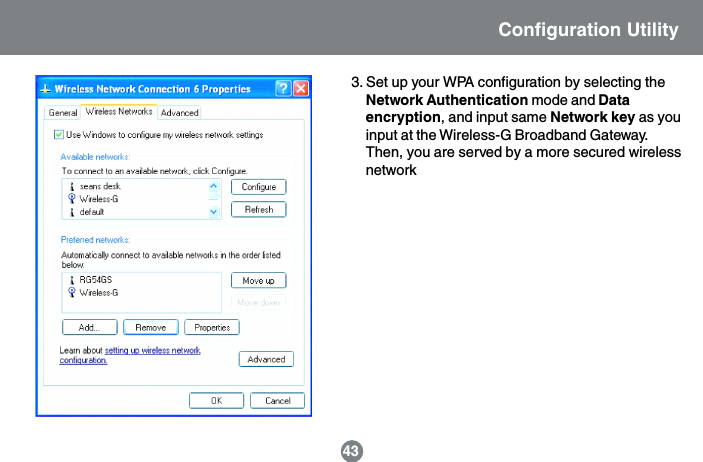Click Refresh to rescan networks
This screenshot has height=462, width=703.
click(x=259, y=209)
